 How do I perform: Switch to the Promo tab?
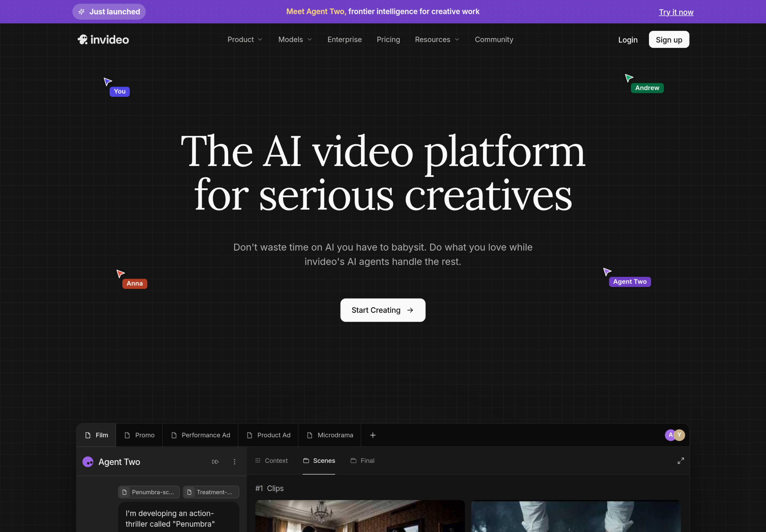[x=139, y=435]
